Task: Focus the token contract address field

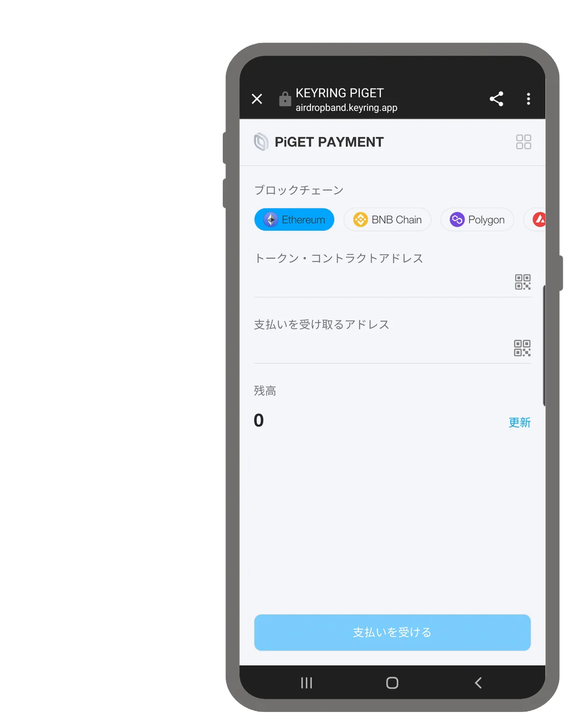Action: [x=383, y=283]
